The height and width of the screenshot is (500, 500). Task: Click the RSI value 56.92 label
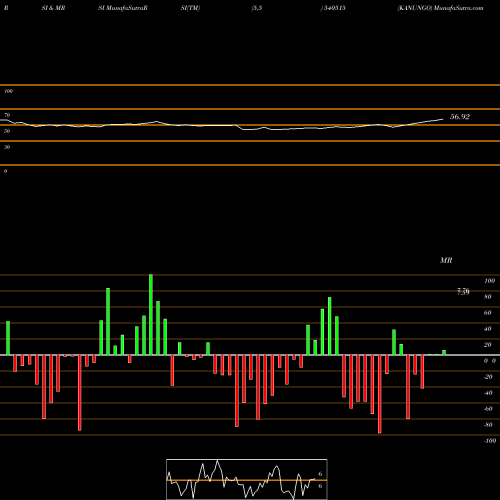(x=460, y=117)
